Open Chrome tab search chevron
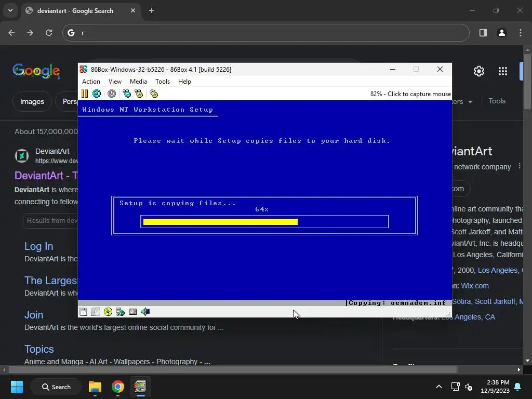Screen dimensions: 532x399 point(10,10)
